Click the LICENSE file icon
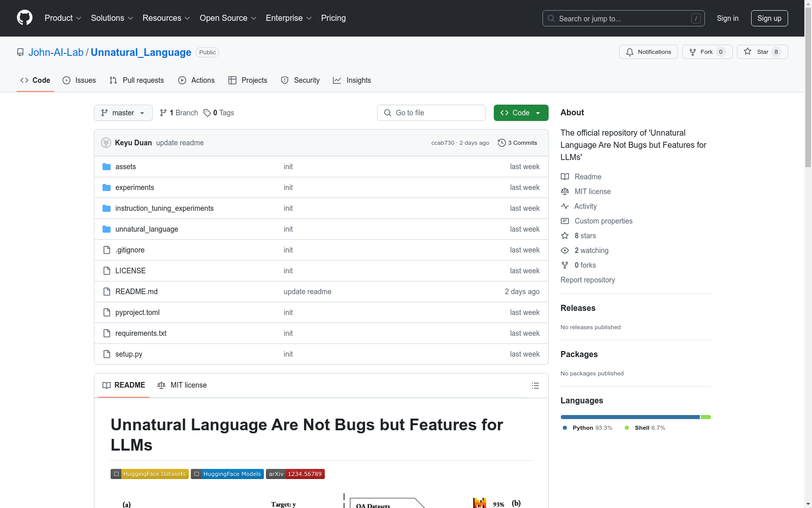This screenshot has height=508, width=812. [107, 271]
